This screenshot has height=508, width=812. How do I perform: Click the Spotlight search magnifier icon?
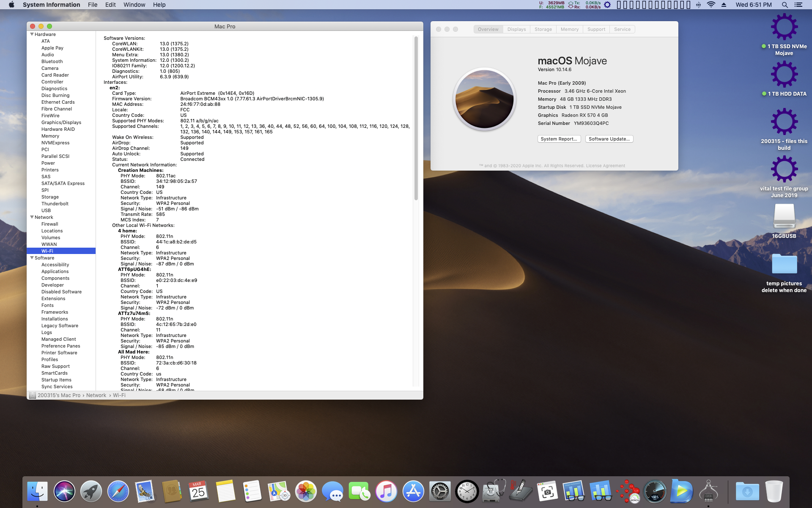[785, 5]
